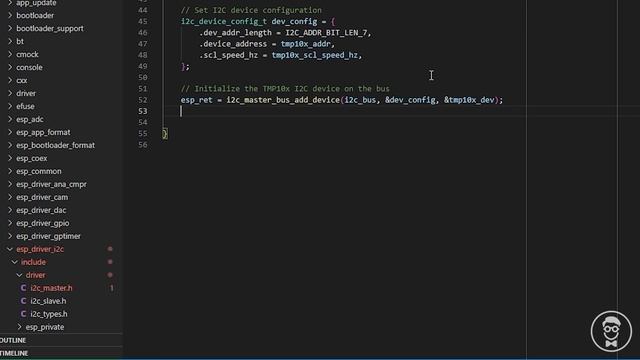640x360 pixels.
Task: Expand the bootloader_support folder
Action: click(49, 29)
